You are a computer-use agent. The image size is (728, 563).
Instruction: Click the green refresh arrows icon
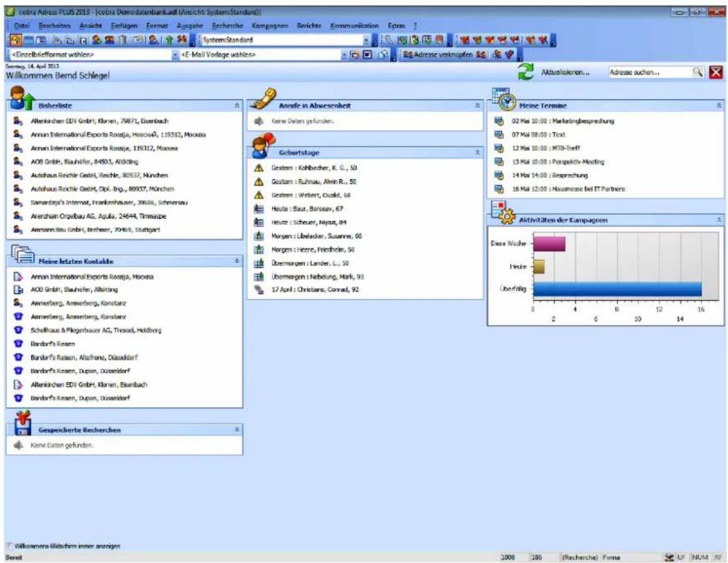[525, 72]
